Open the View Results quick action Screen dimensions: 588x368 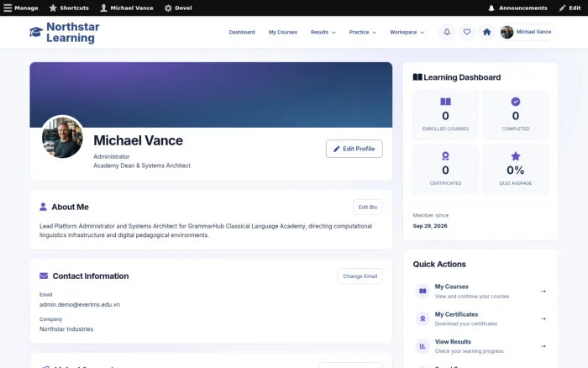[480, 346]
